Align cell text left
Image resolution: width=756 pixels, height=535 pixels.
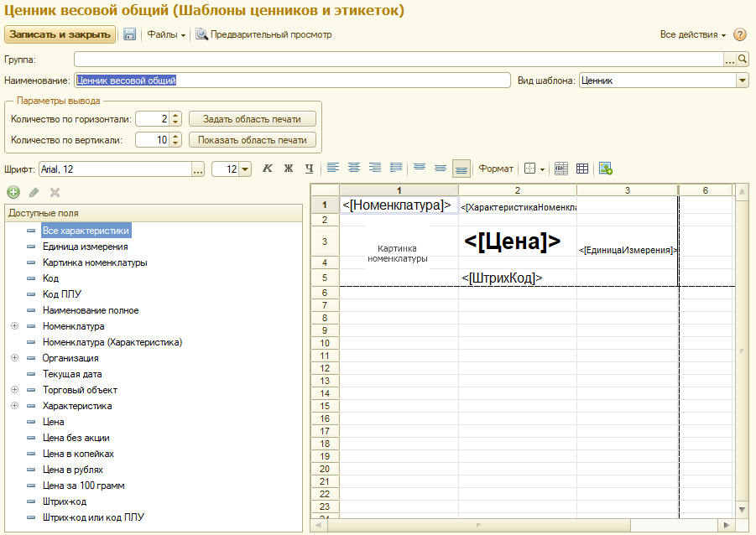point(332,169)
